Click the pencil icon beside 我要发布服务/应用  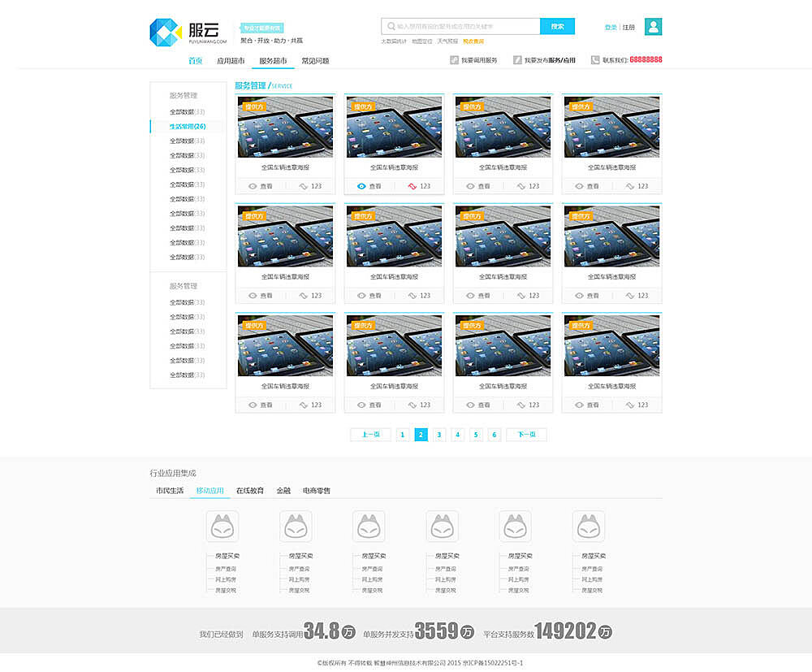[x=516, y=60]
